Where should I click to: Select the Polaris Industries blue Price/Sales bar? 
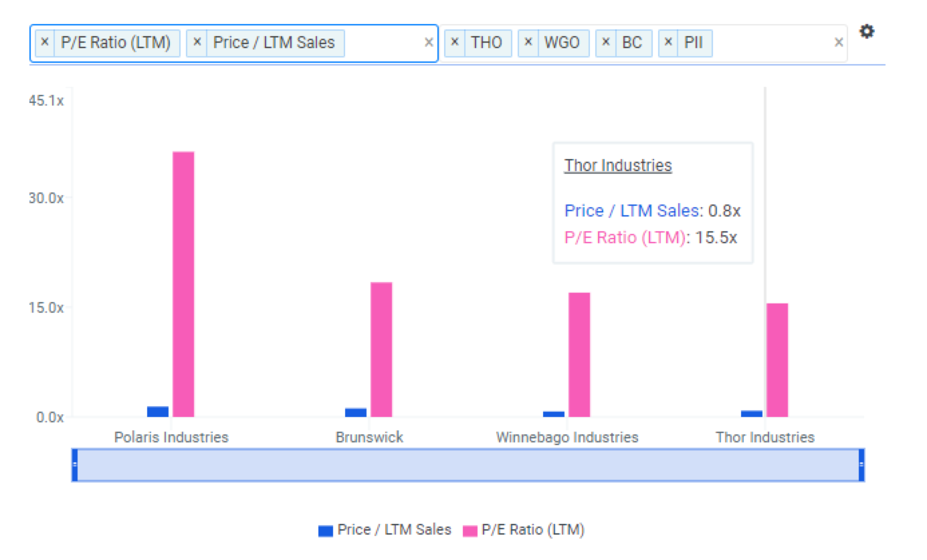[158, 412]
